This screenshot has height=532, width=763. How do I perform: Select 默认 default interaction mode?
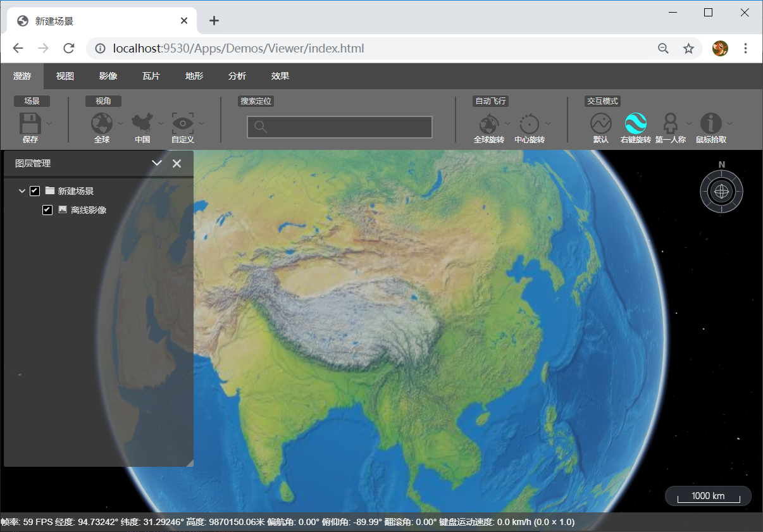pos(601,123)
